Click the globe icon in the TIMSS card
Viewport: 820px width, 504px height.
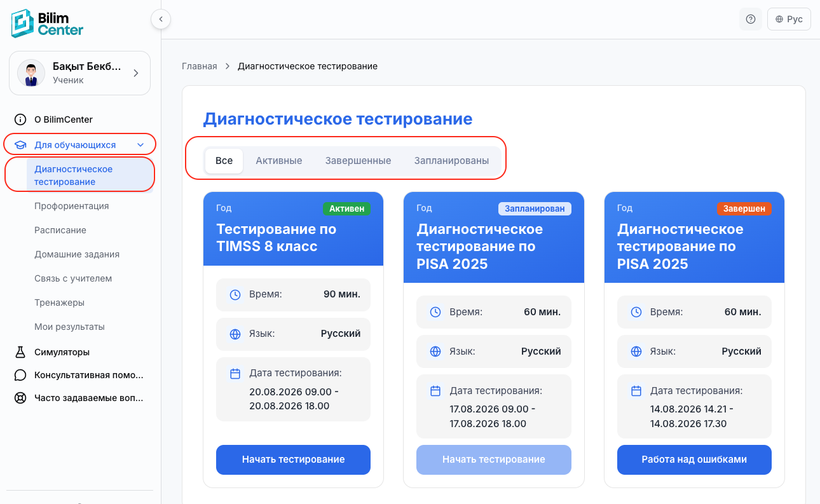[235, 334]
